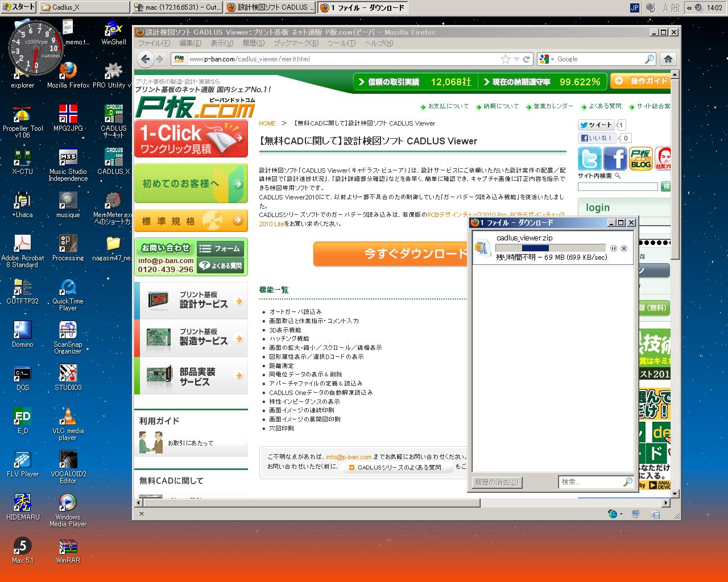Launch WinShell from the desktop
The height and width of the screenshot is (582, 728).
tap(114, 33)
